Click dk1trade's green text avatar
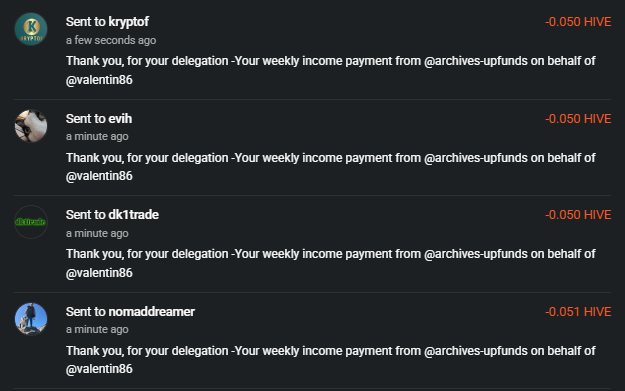 coord(31,222)
